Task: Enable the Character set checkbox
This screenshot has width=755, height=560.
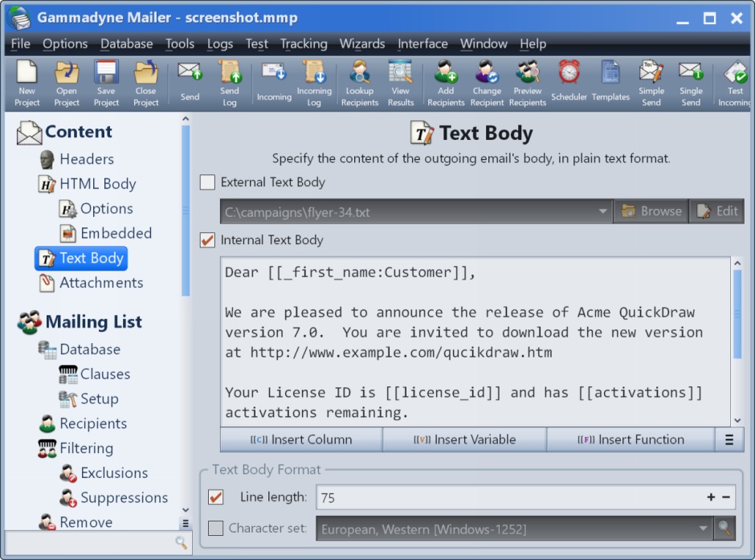Action: 214,528
